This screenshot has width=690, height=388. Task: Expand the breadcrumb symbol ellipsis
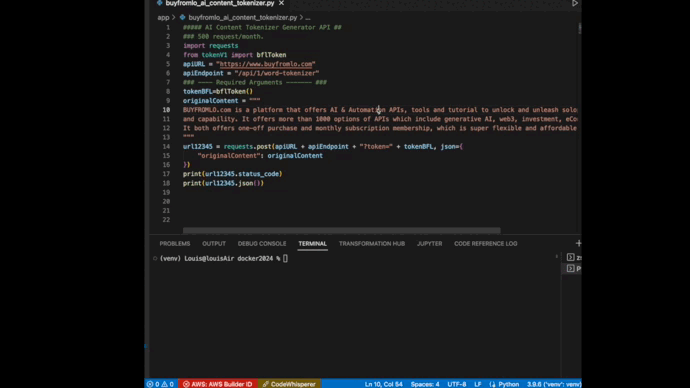pyautogui.click(x=308, y=18)
